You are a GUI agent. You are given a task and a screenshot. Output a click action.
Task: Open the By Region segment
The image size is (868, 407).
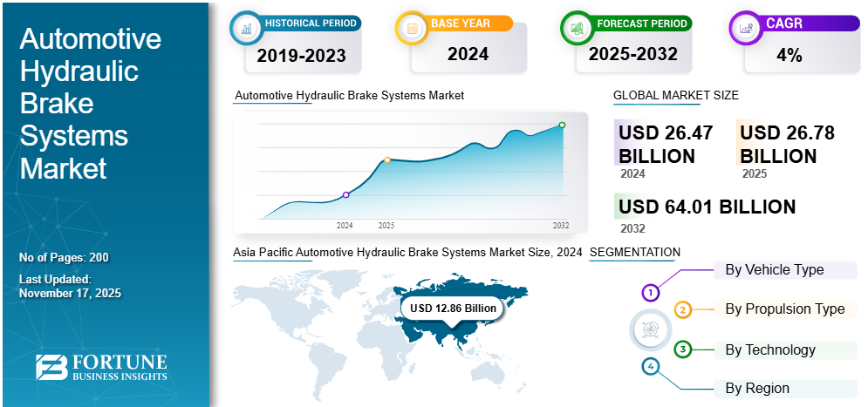tap(756, 388)
